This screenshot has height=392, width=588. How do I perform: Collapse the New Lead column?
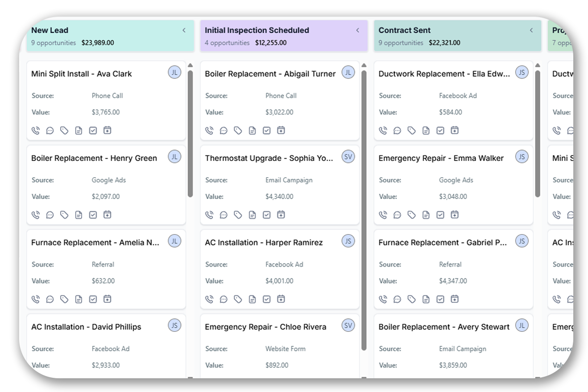(184, 30)
